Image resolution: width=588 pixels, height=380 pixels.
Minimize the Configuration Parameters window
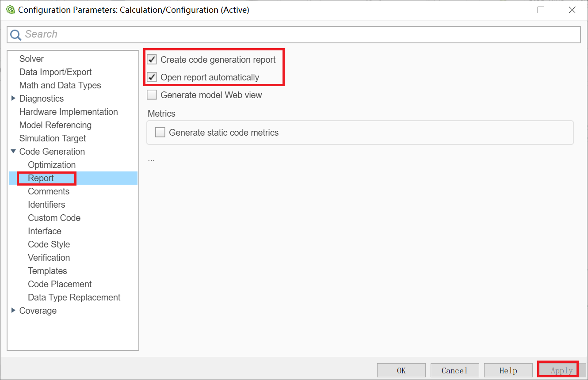510,10
